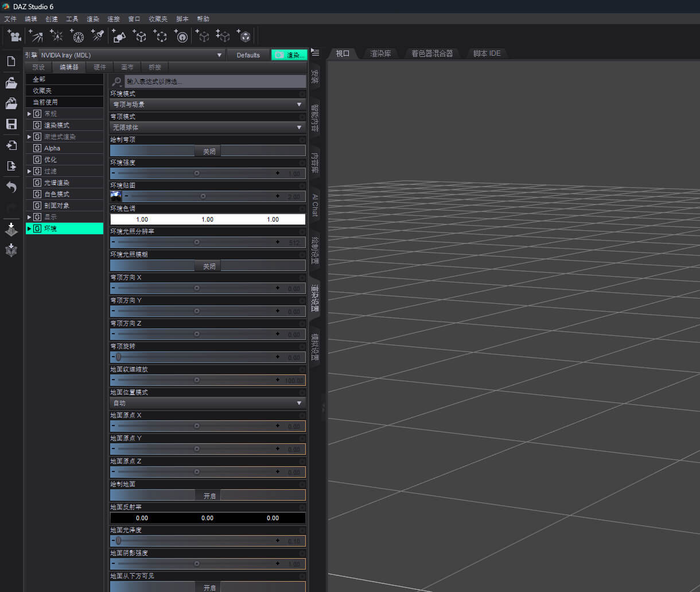Open the 地面位置模式 dropdown showing 自动
The height and width of the screenshot is (592, 700).
(x=208, y=403)
